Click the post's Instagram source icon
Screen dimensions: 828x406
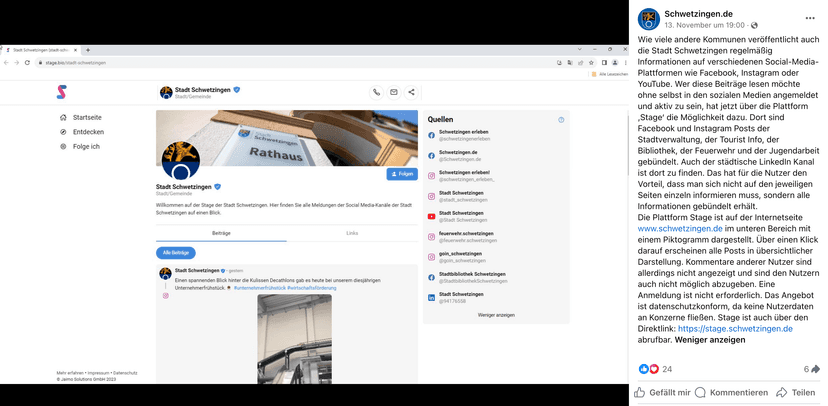coord(165,296)
